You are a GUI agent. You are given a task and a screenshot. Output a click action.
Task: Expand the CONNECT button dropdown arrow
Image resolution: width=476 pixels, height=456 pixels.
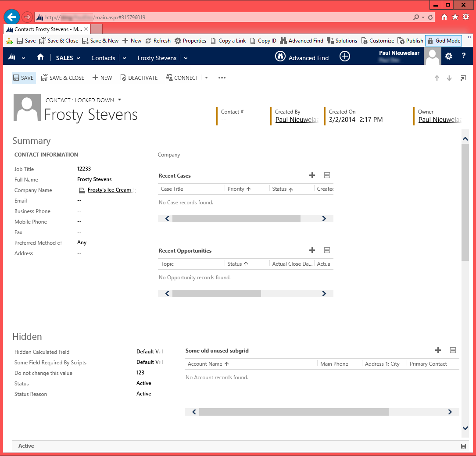pos(207,78)
